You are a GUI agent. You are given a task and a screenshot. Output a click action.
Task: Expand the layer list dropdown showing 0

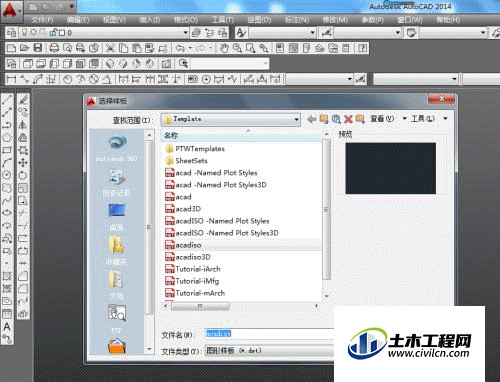(186, 33)
